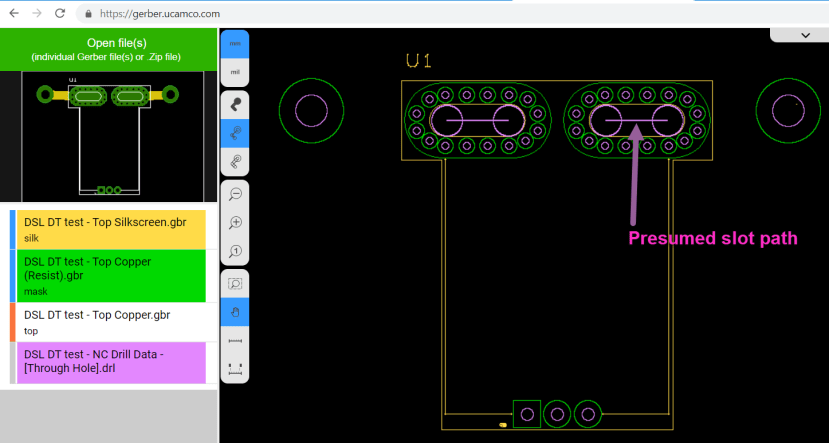Click the browser forward arrow
This screenshot has height=443, width=829.
pyautogui.click(x=37, y=13)
